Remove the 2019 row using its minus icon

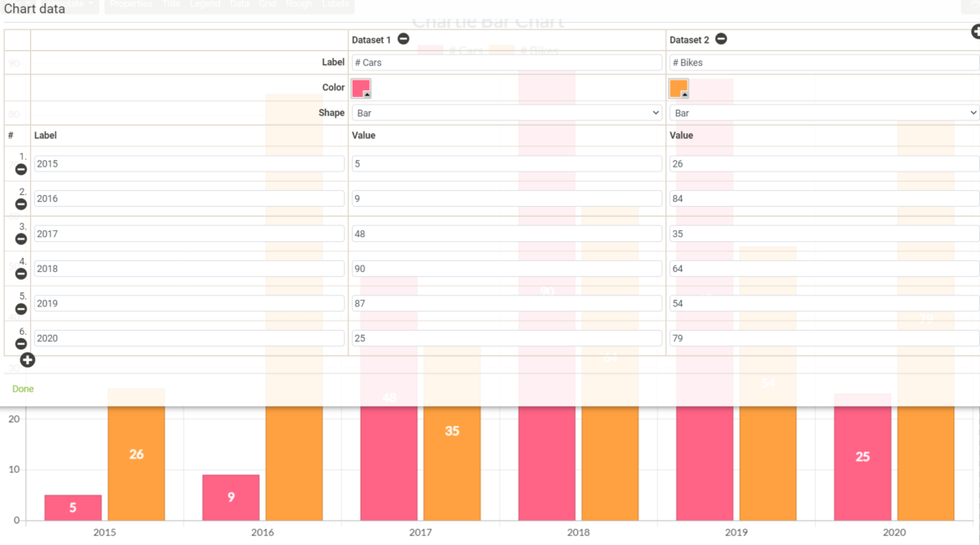pyautogui.click(x=20, y=309)
